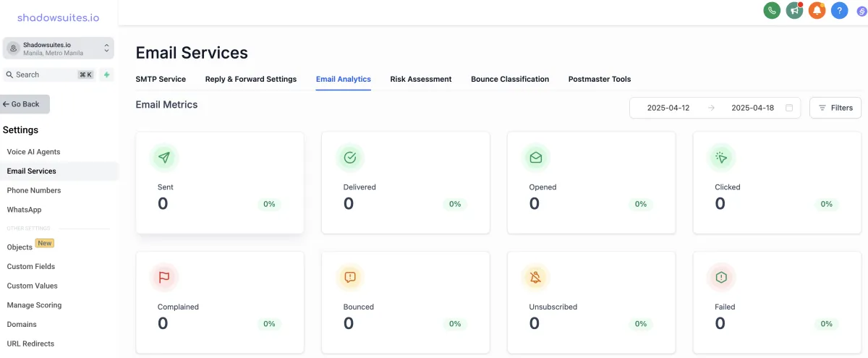Open Phone Numbers settings
The image size is (868, 358).
click(x=34, y=190)
